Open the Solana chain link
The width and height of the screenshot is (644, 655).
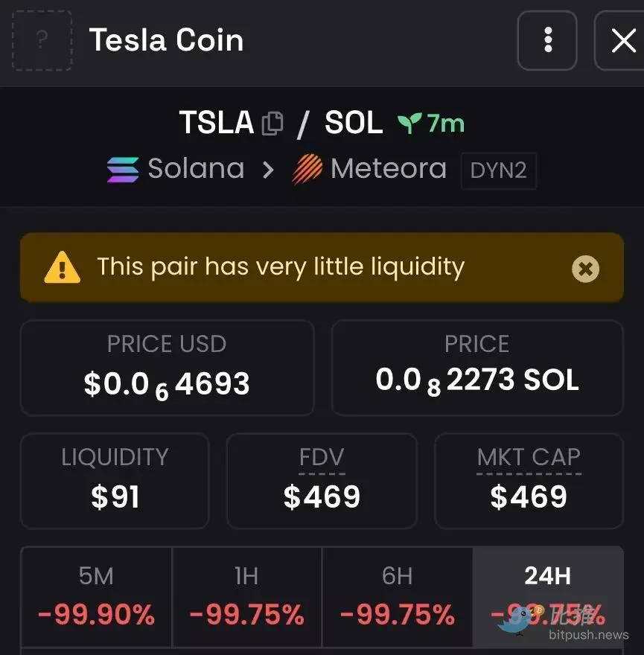click(196, 169)
